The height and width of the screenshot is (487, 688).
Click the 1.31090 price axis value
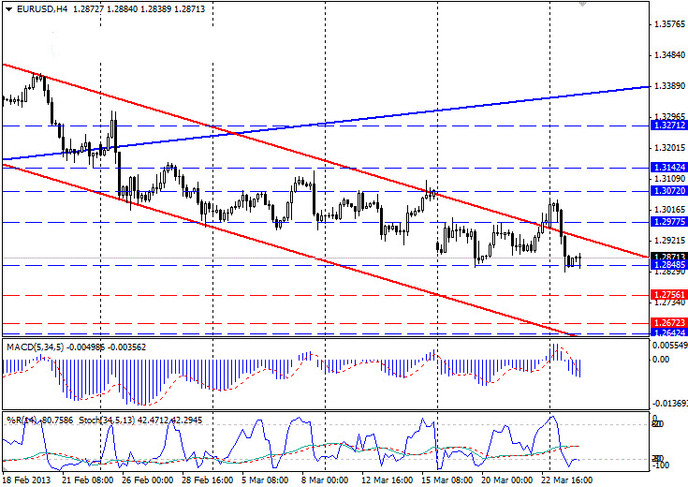pos(669,179)
